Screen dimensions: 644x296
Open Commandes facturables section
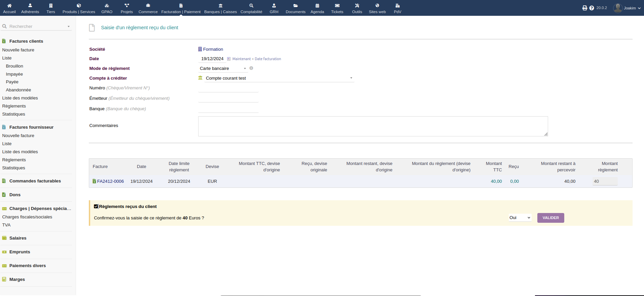35,181
